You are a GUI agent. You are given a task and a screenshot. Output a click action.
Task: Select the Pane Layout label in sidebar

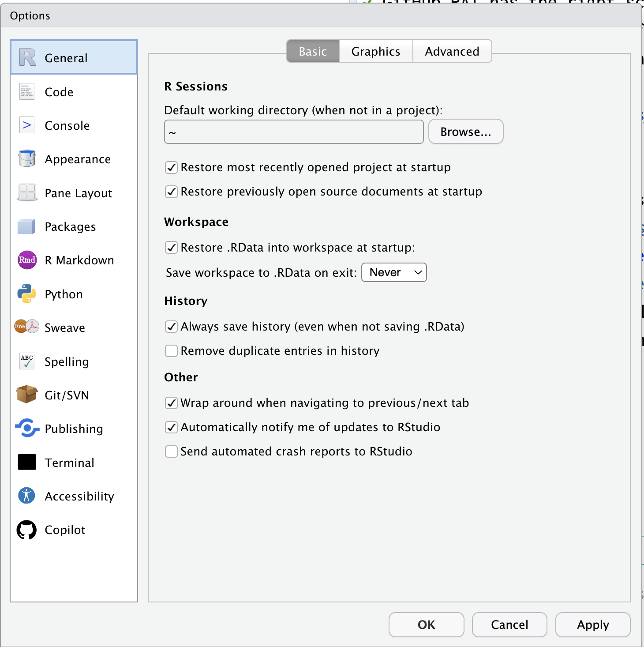coord(79,193)
